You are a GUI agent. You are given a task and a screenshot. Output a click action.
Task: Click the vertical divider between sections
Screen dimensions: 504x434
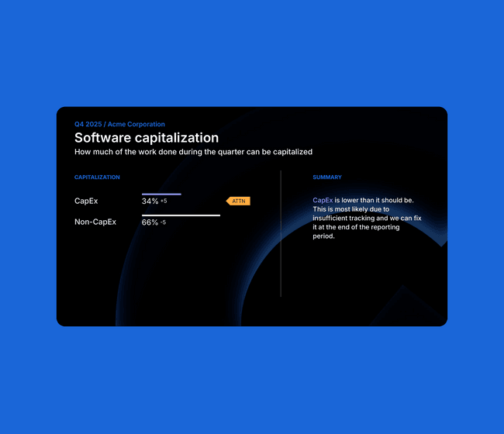(x=281, y=232)
